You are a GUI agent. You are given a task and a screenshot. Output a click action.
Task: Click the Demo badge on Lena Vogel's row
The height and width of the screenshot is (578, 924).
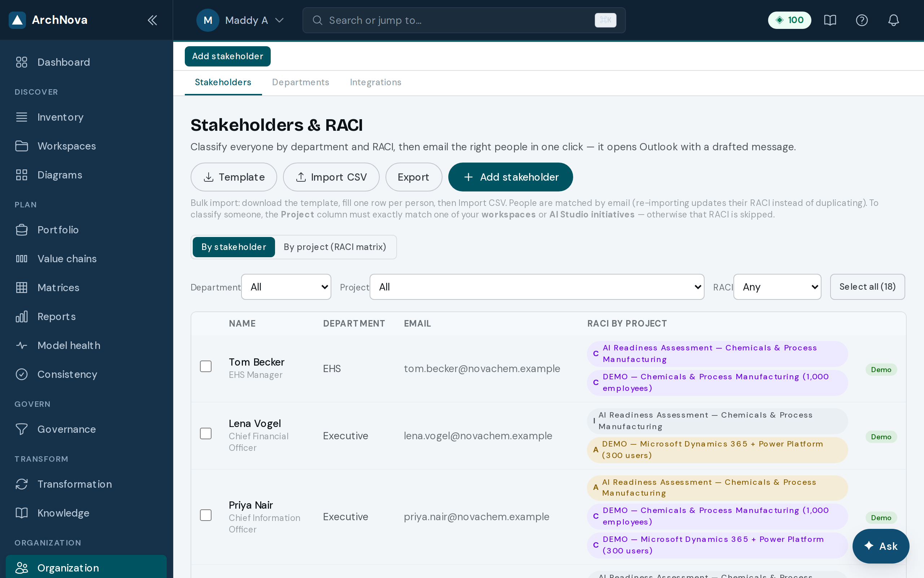click(x=881, y=436)
